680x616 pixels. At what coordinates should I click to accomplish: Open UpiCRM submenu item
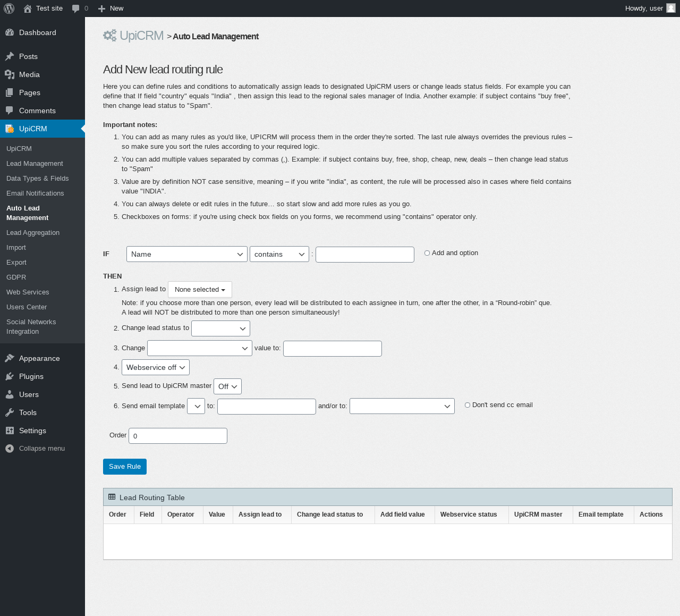[x=19, y=148]
